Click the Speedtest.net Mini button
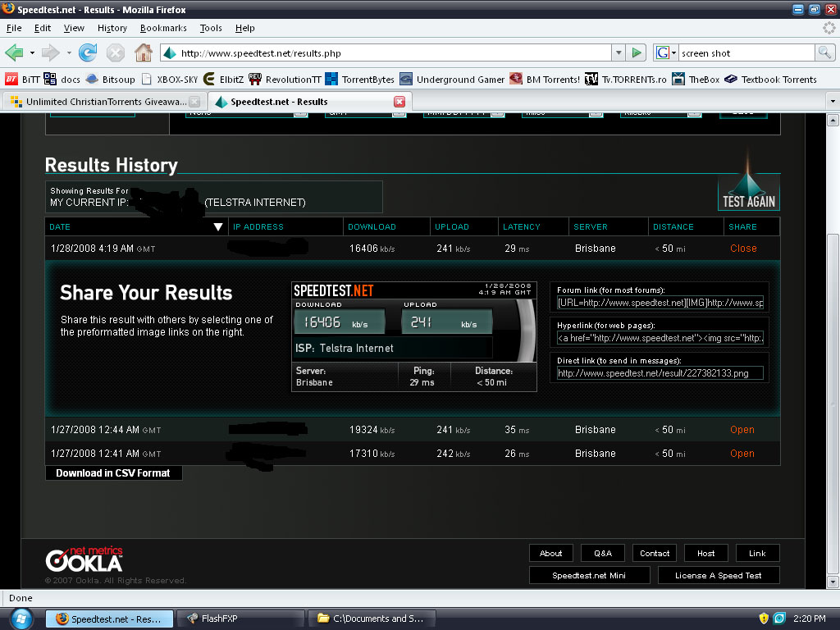Viewport: 840px width, 630px height. tap(589, 575)
